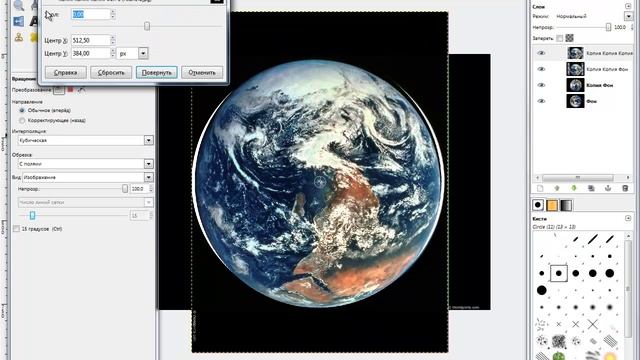
Task: Open layer mode Нормальный dropdown
Action: point(628,16)
